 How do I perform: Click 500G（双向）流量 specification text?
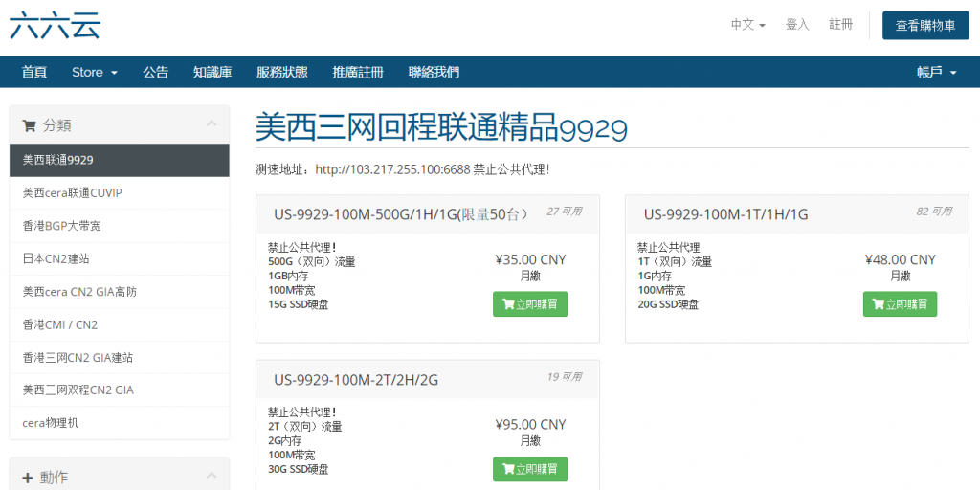click(x=311, y=262)
